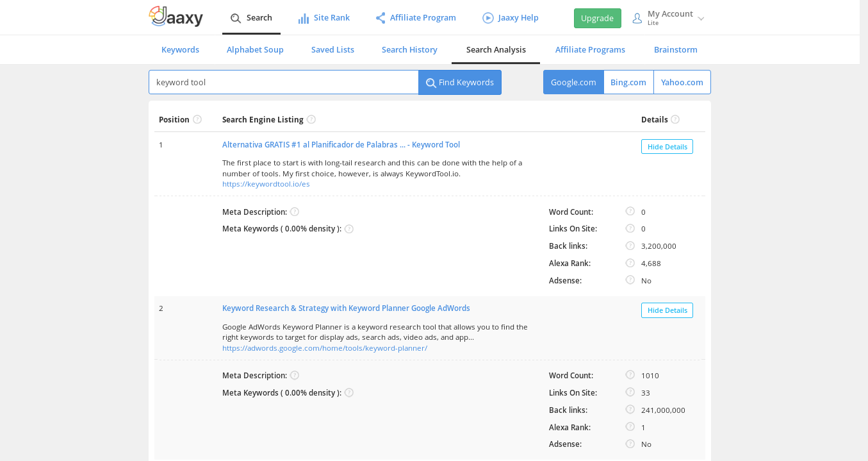This screenshot has width=868, height=461.
Task: Click Links On Site help icon showing 33
Action: (630, 392)
